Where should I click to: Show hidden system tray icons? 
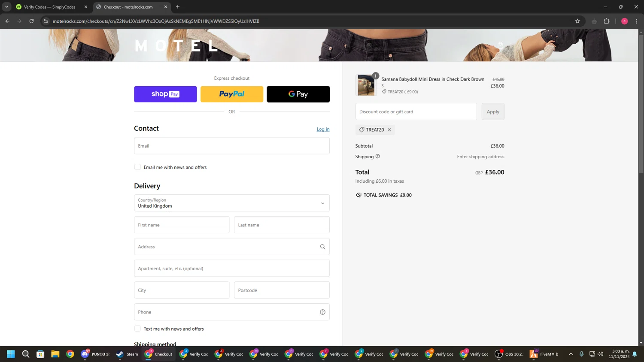571,354
